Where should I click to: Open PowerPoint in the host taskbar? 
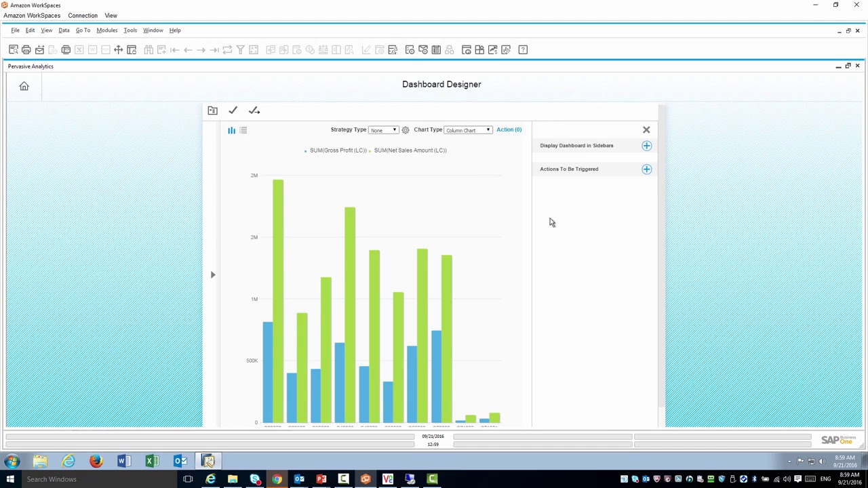pyautogui.click(x=321, y=479)
